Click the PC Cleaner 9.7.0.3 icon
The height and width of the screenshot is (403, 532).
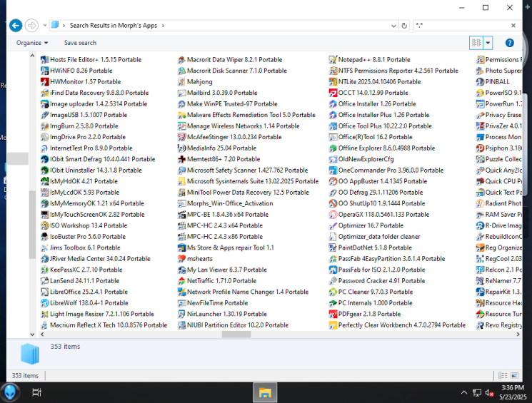pos(333,292)
